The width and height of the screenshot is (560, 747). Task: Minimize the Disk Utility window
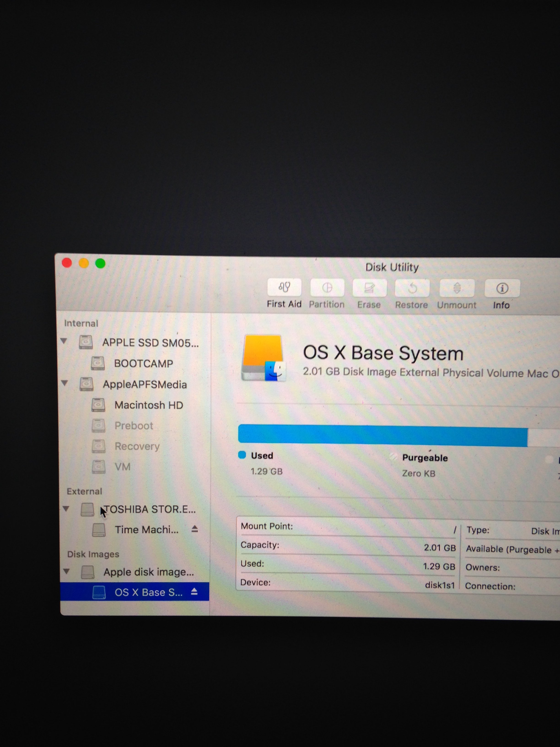click(x=83, y=263)
